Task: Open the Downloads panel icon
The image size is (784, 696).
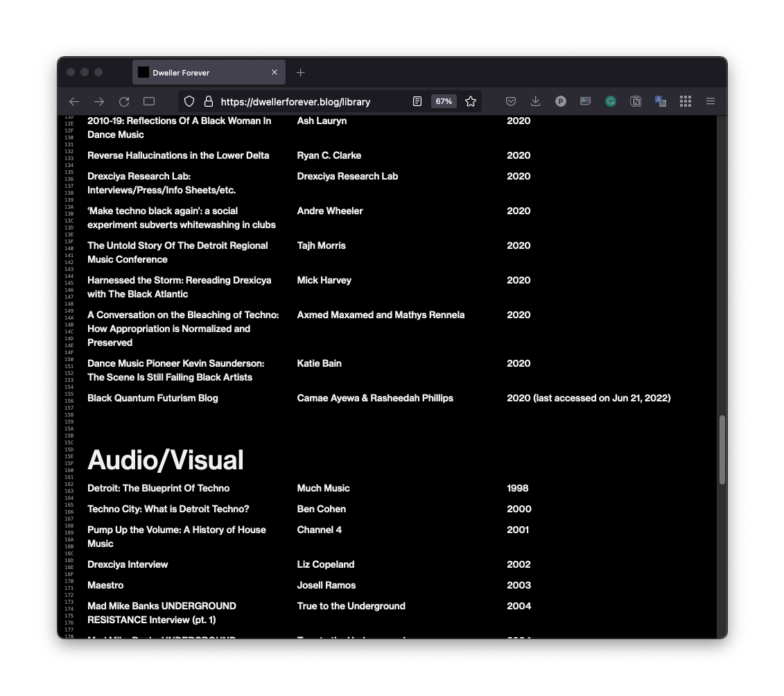Action: pos(535,101)
